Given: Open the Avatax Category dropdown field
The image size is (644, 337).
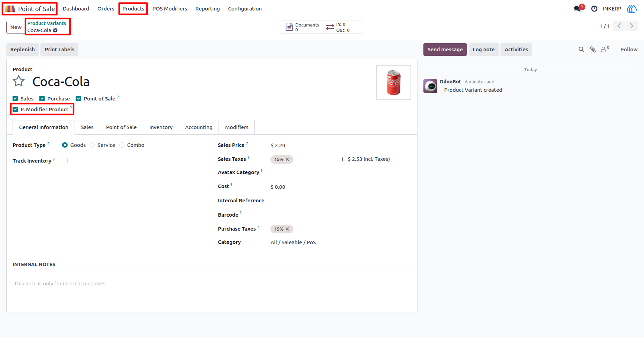Looking at the screenshot, I should [x=340, y=172].
